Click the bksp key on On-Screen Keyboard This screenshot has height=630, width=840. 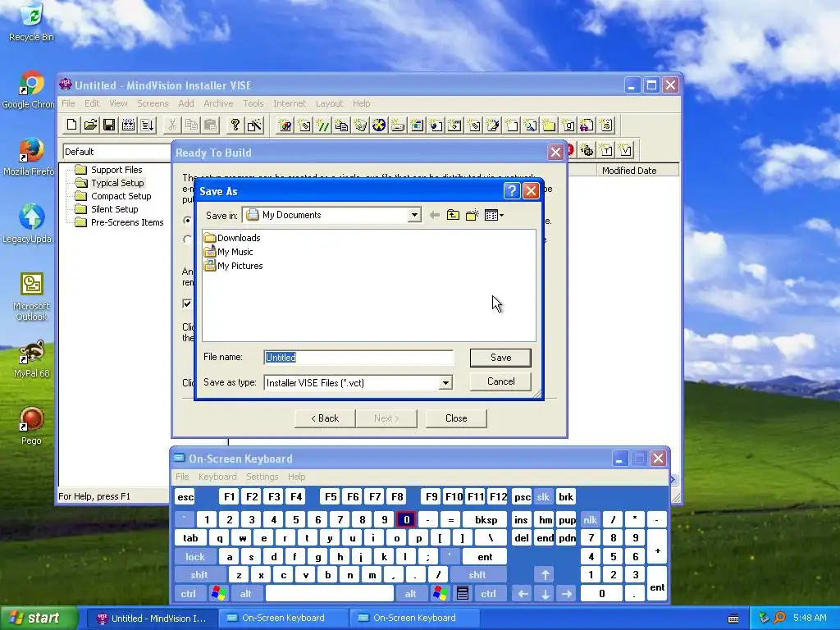click(486, 519)
